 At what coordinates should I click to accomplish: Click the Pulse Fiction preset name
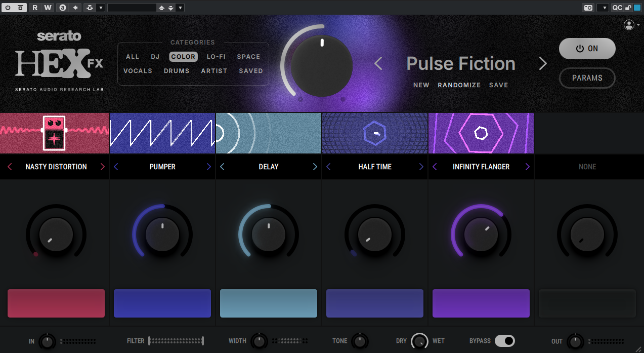(x=461, y=63)
